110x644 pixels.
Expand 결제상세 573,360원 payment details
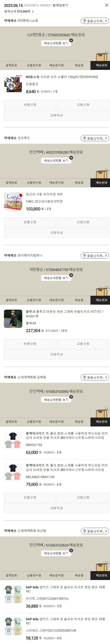[x=19, y=11]
